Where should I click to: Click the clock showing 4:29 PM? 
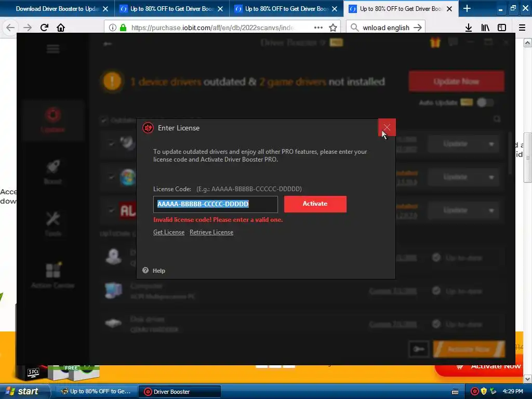[x=513, y=391]
